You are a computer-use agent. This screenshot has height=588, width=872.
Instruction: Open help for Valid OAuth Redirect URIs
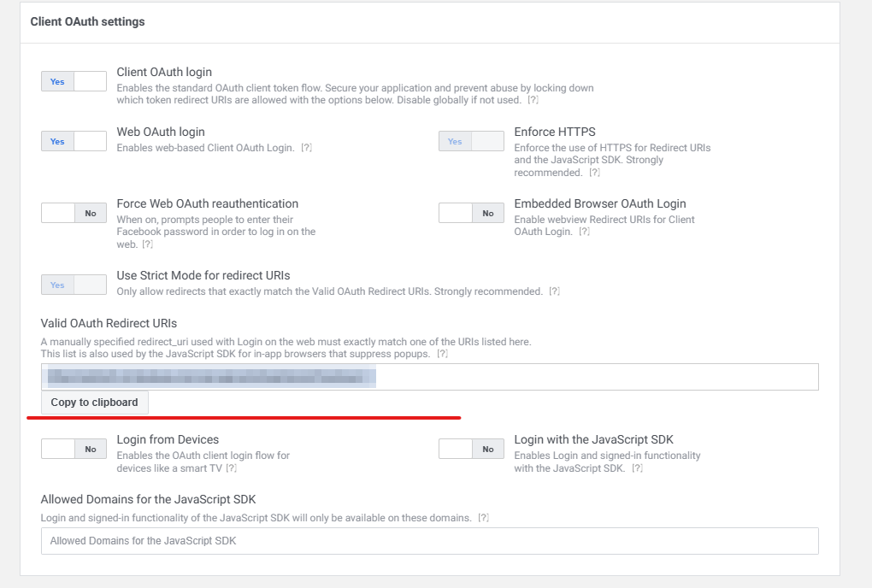tap(442, 354)
